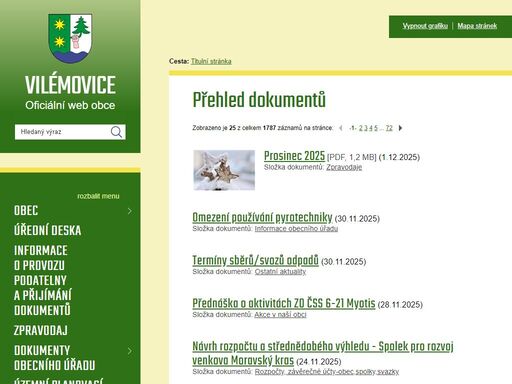Viewport: 512px width, 384px height.
Task: Open 'Akce v naší obci' folder link
Action: (x=280, y=315)
